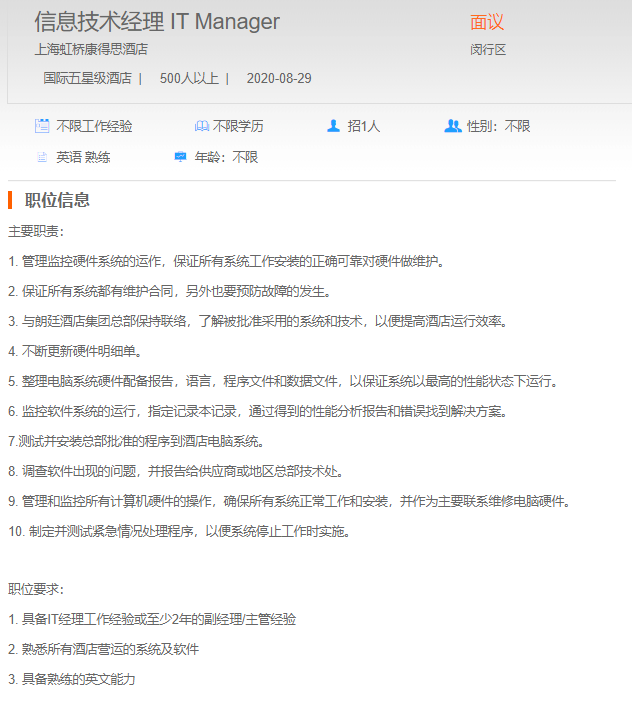Screen dimensions: 632x710
Task: Click the job title 信息技术经理 IT Manager
Action: (157, 22)
